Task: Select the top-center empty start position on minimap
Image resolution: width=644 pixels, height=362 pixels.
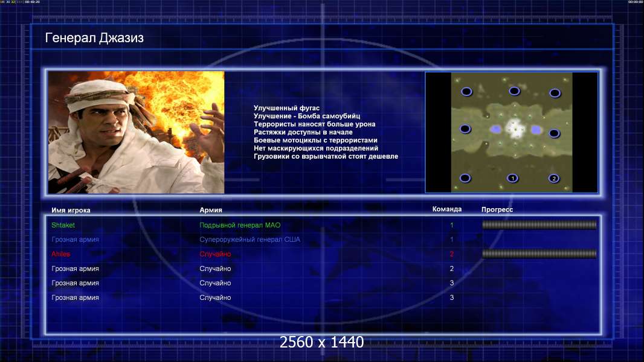Action: [x=514, y=91]
